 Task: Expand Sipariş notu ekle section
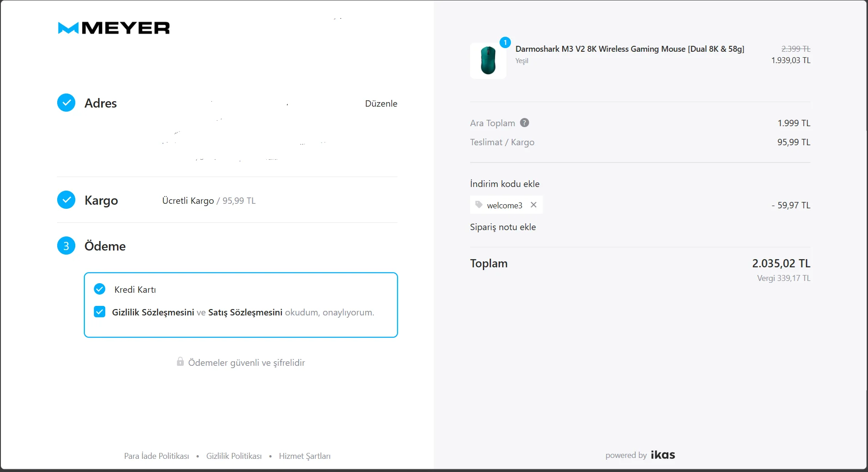(503, 227)
